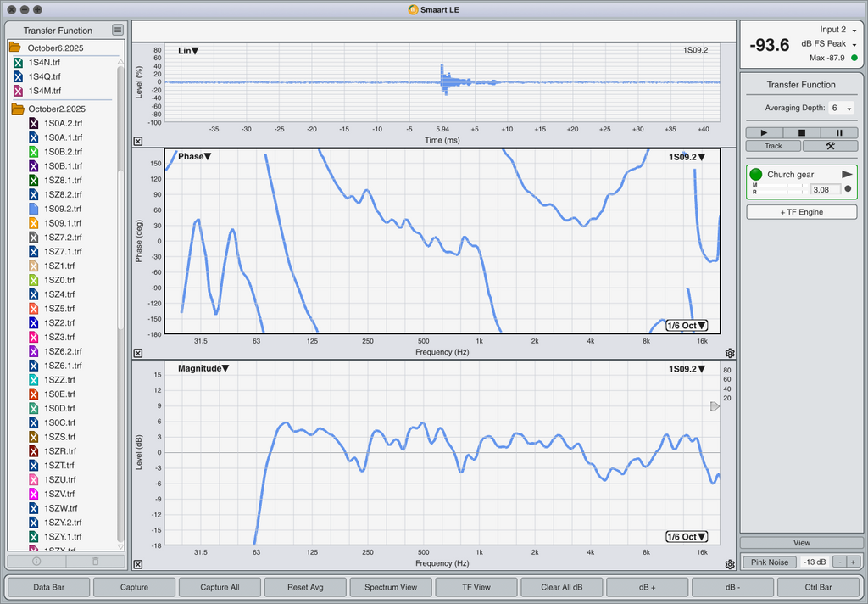The height and width of the screenshot is (604, 868).
Task: Open the Transfer Function data panel menu icon
Action: pos(118,31)
